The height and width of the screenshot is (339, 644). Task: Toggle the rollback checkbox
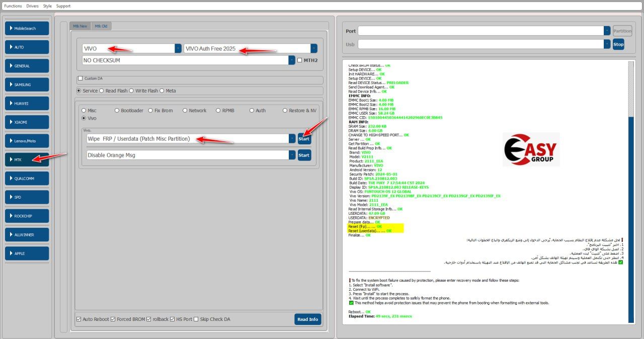(148, 319)
